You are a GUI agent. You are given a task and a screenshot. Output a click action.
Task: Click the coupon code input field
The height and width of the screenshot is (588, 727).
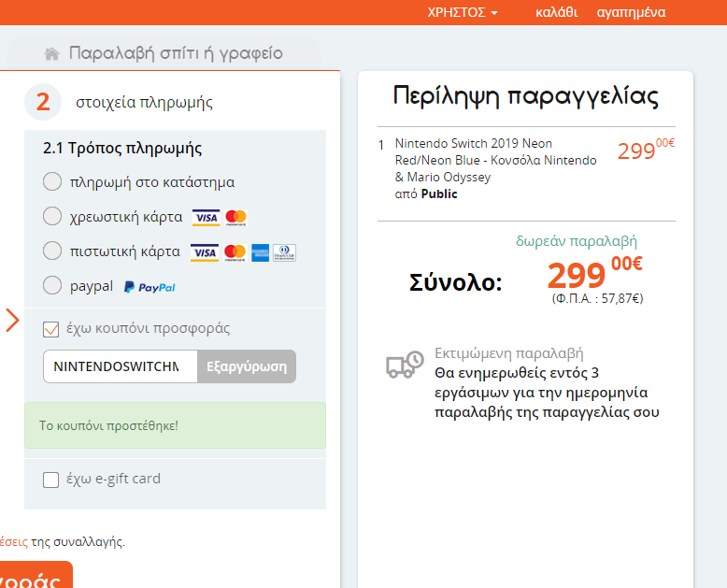pos(121,366)
